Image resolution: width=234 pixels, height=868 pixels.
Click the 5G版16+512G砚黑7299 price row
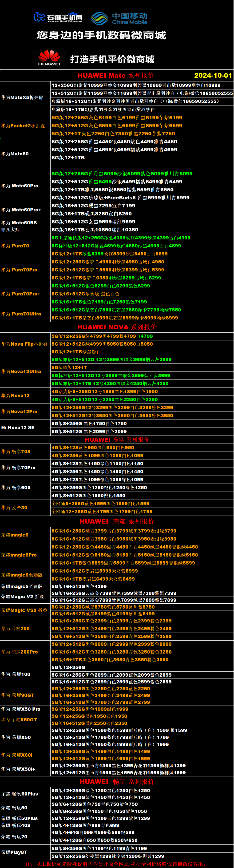pos(142,206)
